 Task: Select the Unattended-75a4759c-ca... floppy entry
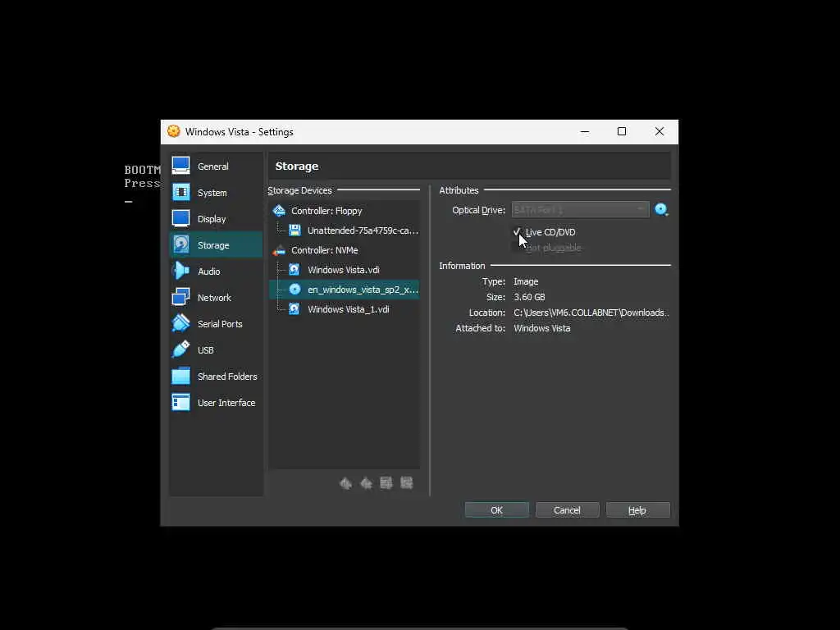click(x=344, y=231)
